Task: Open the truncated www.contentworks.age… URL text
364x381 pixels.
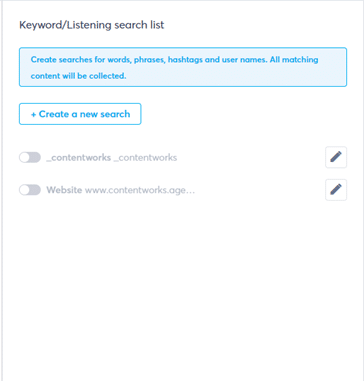Action: pyautogui.click(x=140, y=190)
